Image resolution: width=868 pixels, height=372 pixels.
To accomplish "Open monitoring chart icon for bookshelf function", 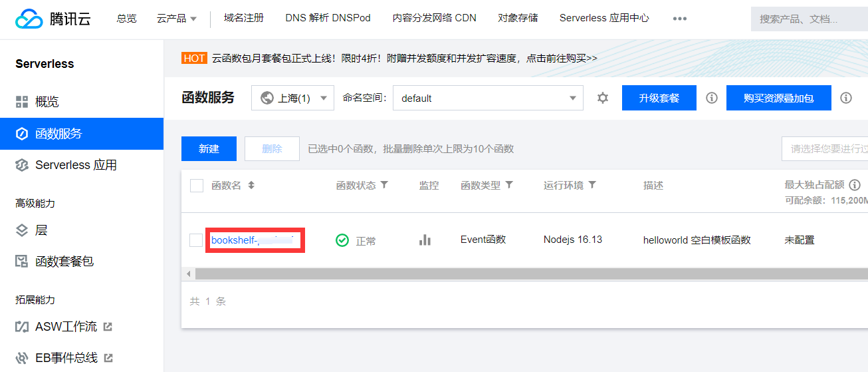I will 425,240.
